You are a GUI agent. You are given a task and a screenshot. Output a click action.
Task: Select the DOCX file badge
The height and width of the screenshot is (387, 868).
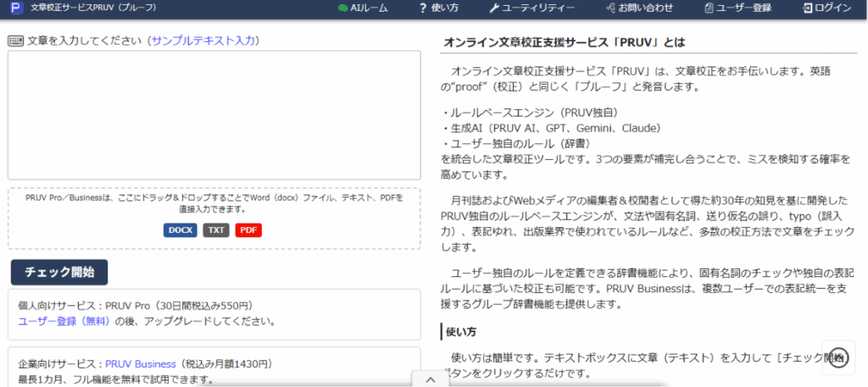pyautogui.click(x=180, y=230)
